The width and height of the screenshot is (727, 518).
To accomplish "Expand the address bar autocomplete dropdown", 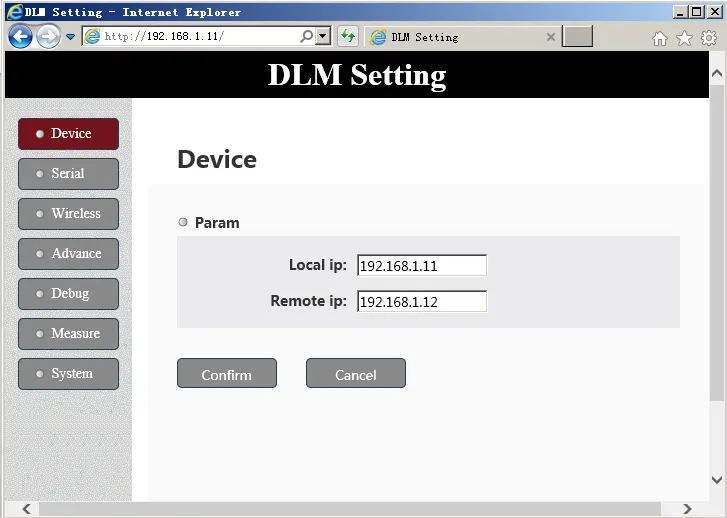I will (322, 37).
